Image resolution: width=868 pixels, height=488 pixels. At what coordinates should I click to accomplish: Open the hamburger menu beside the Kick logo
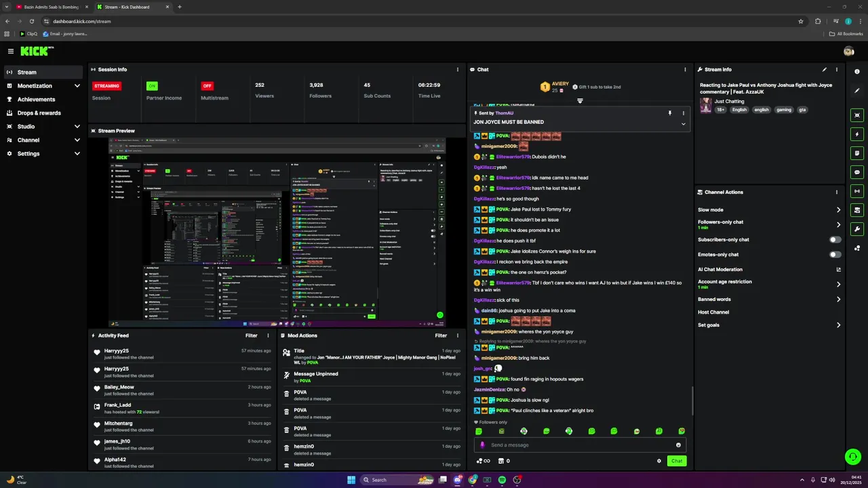tap(10, 51)
